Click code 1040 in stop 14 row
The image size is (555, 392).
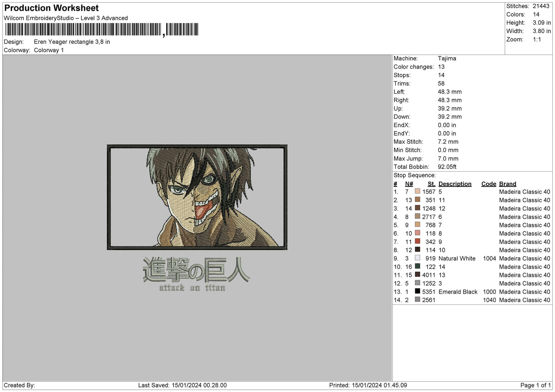tap(489, 300)
